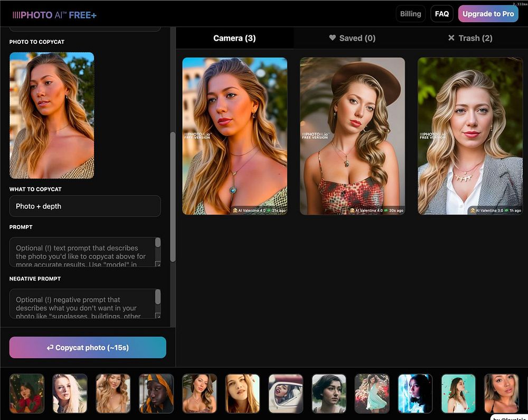Viewport: 528px width, 420px height.
Task: Select wavy blonde hair smiling sample photo
Action: 113,394
